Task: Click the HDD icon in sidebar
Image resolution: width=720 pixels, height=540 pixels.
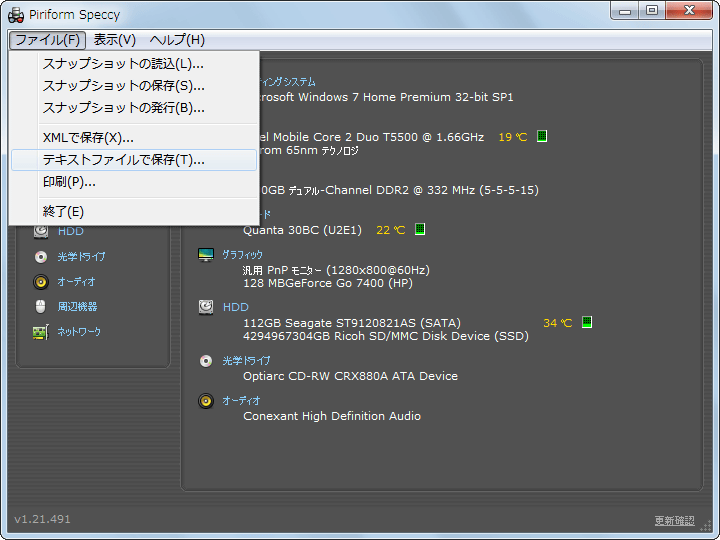Action: [41, 231]
